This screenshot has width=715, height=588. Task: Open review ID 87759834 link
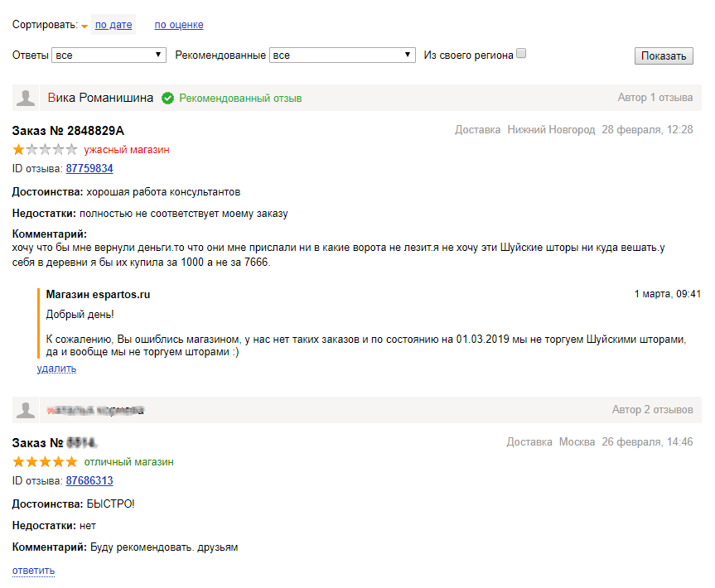click(89, 169)
